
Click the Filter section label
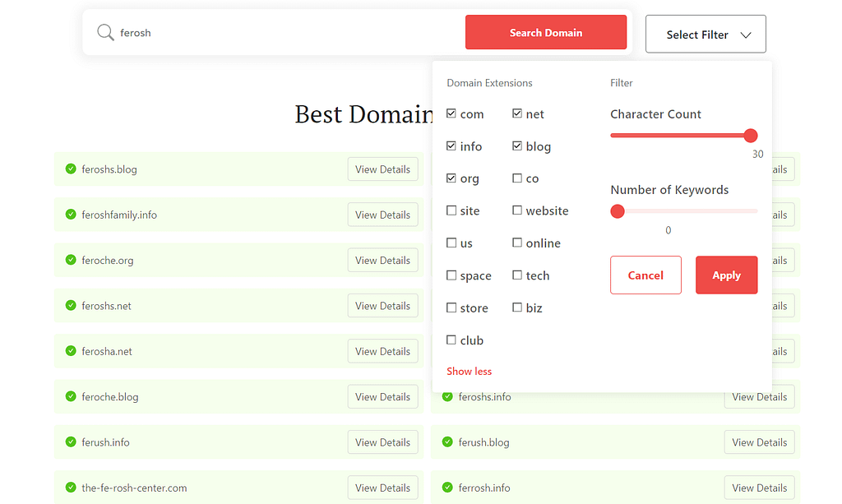pyautogui.click(x=621, y=82)
